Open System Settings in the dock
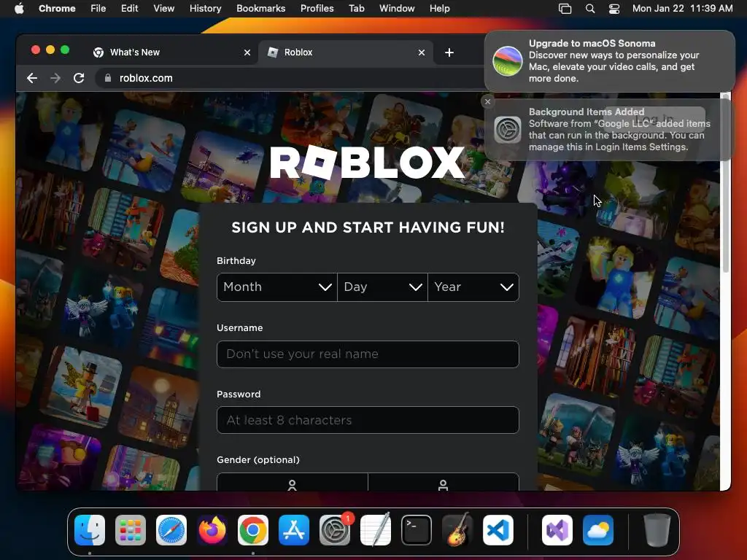 point(334,530)
